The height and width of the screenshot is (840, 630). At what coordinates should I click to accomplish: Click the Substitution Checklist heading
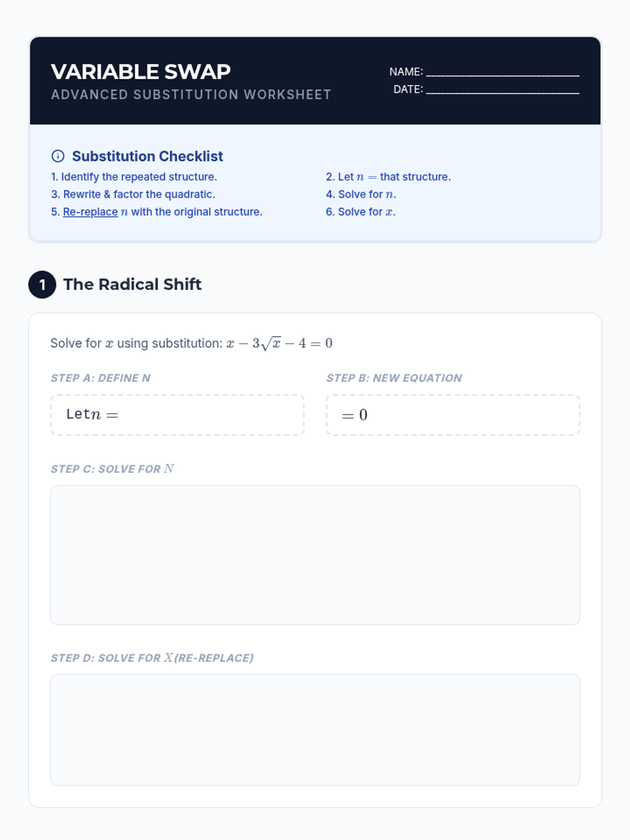click(x=148, y=156)
